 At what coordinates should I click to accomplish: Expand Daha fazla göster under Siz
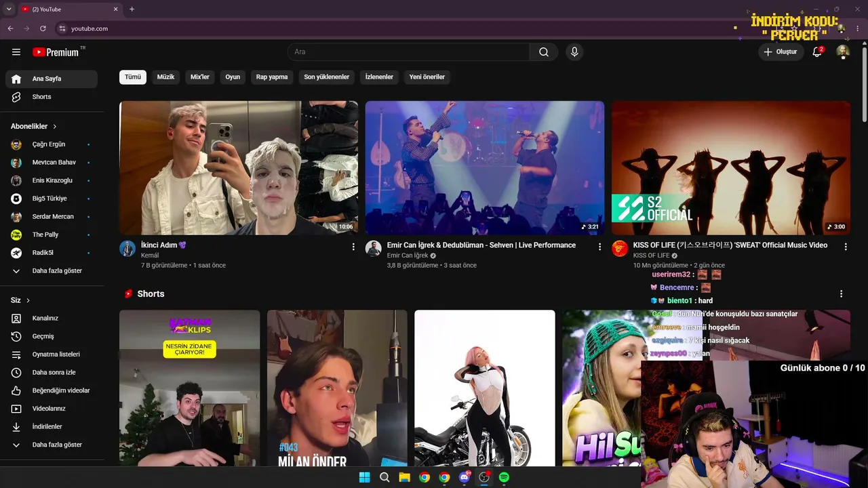[52, 445]
